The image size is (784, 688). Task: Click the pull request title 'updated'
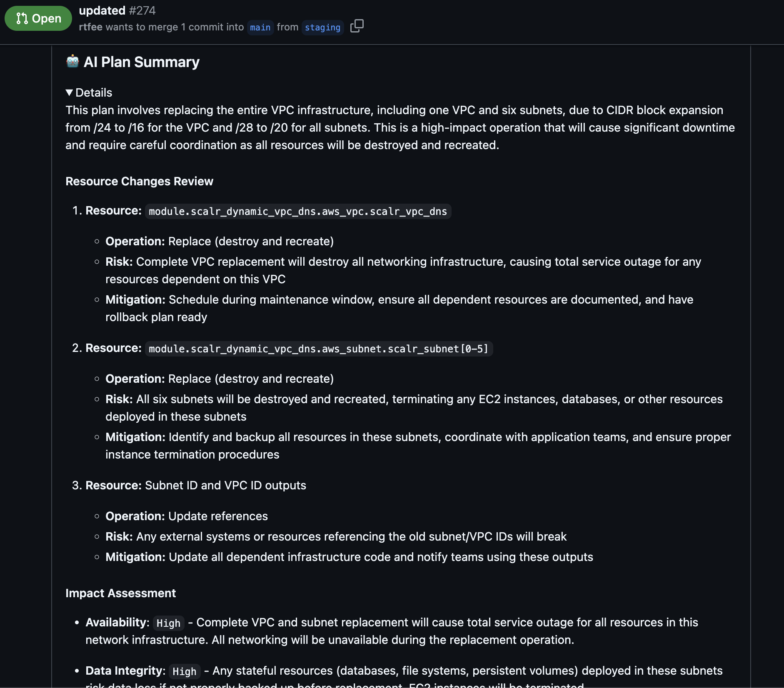(x=102, y=10)
